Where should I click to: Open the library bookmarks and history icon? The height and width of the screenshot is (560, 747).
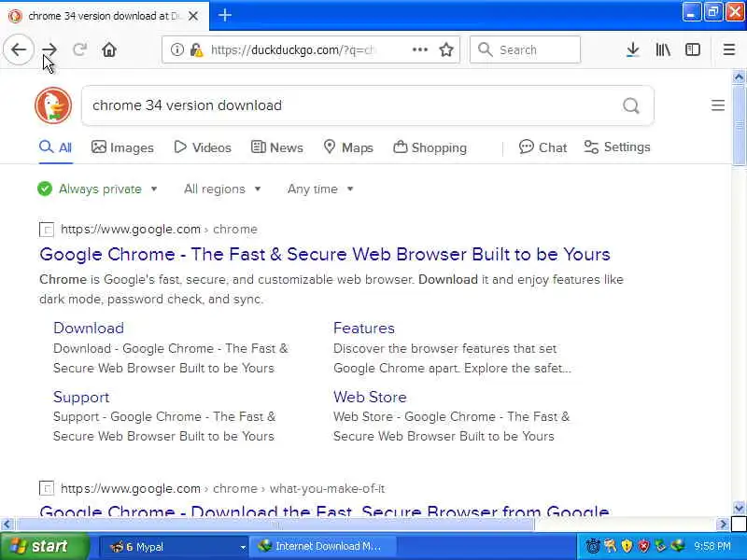[x=663, y=49]
